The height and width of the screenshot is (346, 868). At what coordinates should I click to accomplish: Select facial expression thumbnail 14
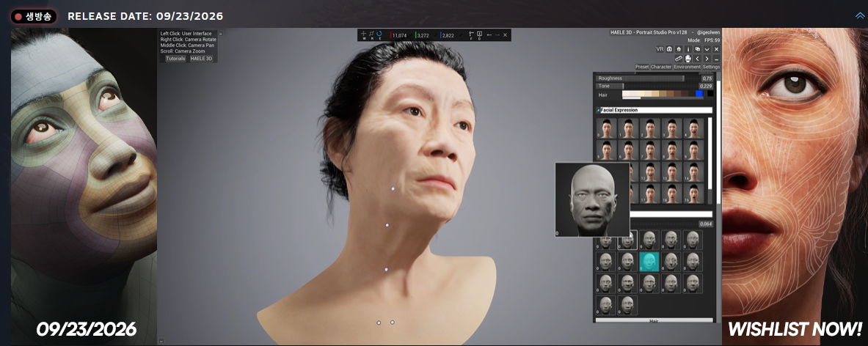point(693,172)
